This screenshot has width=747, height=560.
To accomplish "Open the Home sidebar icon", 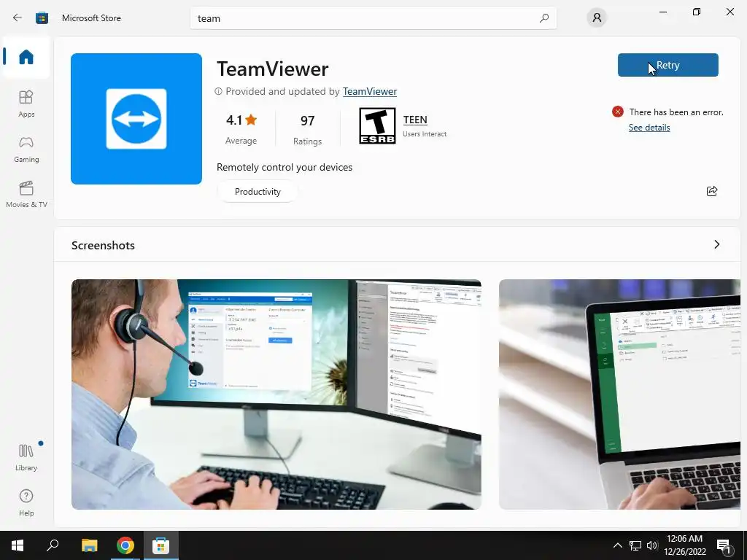I will [26, 57].
